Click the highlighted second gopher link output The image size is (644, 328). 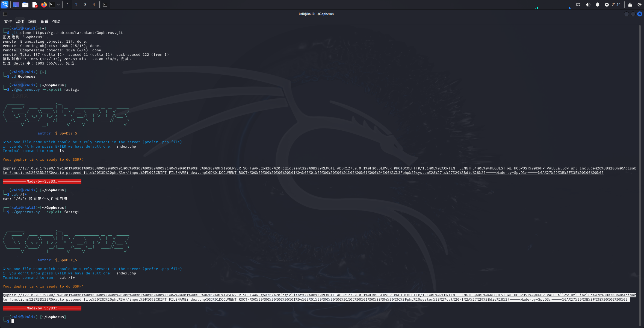click(x=320, y=297)
